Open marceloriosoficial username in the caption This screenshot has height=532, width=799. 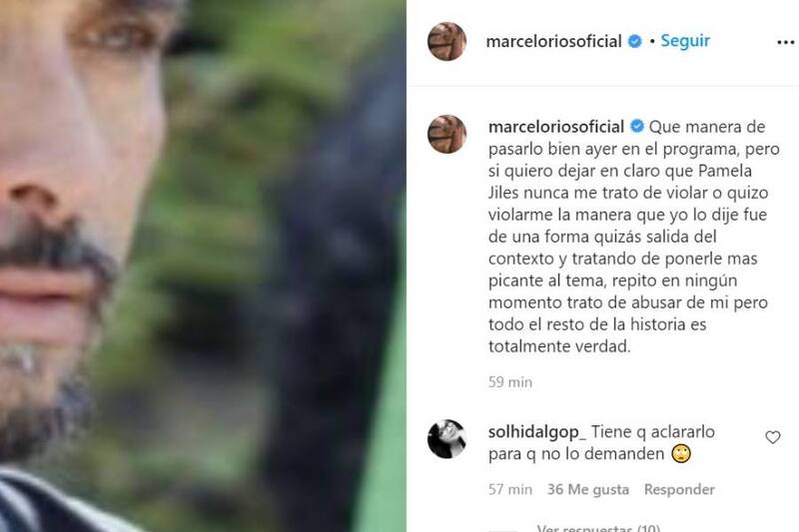click(x=556, y=126)
